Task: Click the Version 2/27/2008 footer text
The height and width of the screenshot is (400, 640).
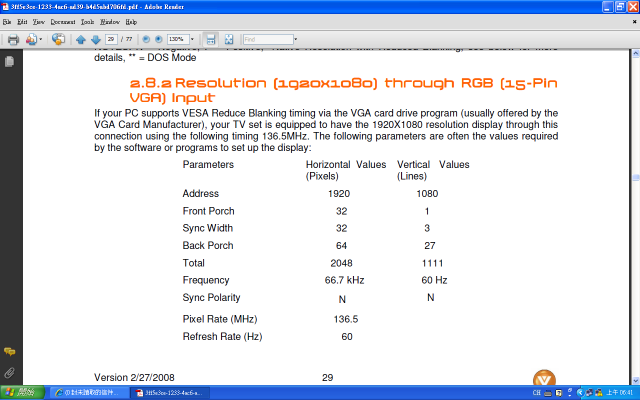Action: (x=134, y=378)
